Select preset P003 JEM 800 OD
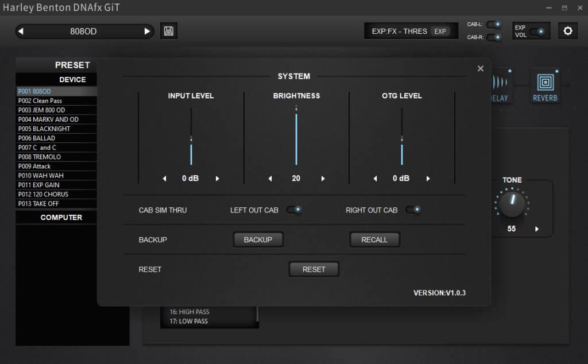This screenshot has height=364, width=588. pos(56,110)
